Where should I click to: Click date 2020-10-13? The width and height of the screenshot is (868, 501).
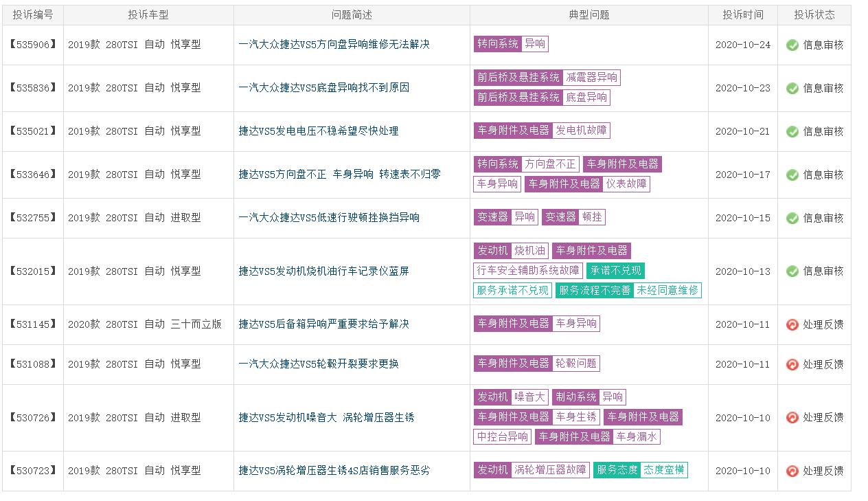743,271
